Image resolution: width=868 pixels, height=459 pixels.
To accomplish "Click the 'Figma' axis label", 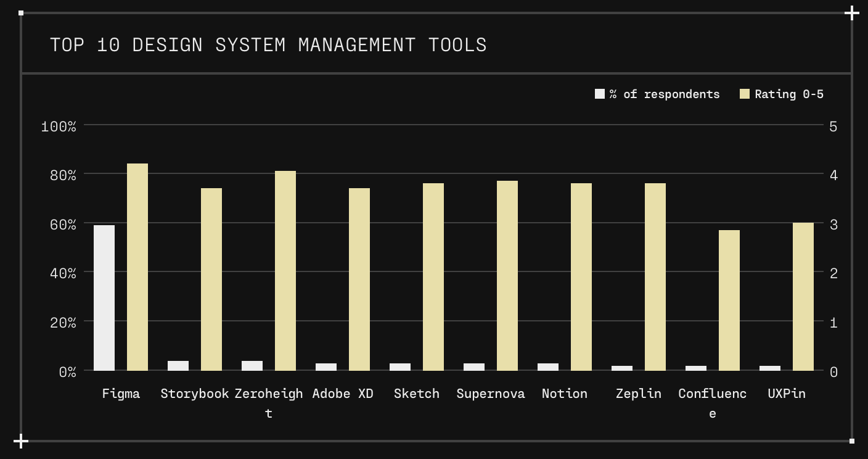I will [x=121, y=394].
